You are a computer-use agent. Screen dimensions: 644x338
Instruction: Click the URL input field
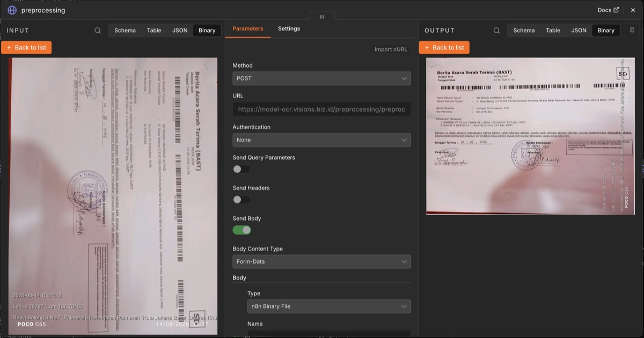[x=321, y=109]
